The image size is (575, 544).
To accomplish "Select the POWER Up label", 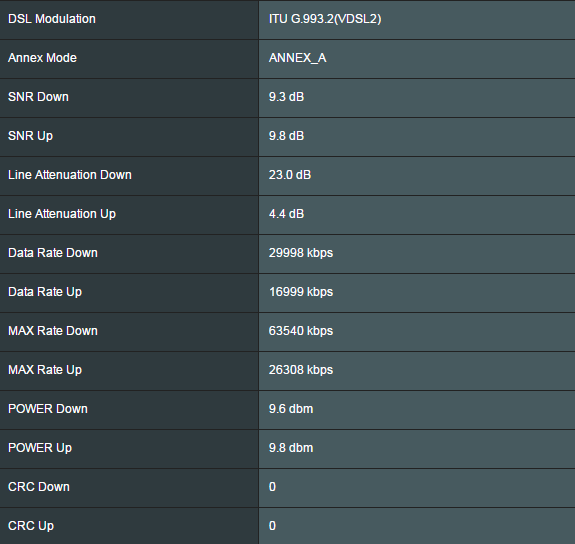I will coord(40,448).
